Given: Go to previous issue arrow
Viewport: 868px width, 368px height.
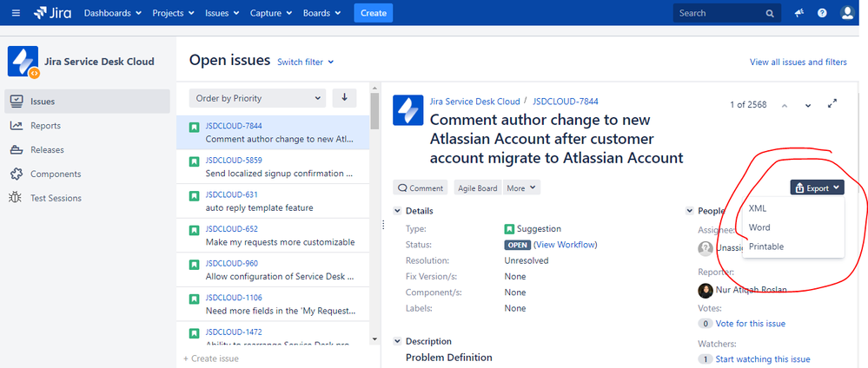Looking at the screenshot, I should [785, 105].
